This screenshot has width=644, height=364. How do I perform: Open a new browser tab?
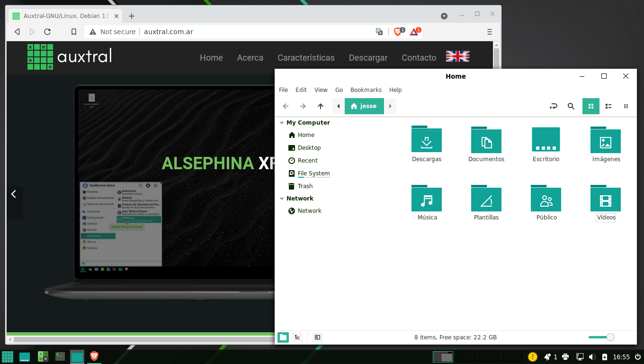coord(132,16)
